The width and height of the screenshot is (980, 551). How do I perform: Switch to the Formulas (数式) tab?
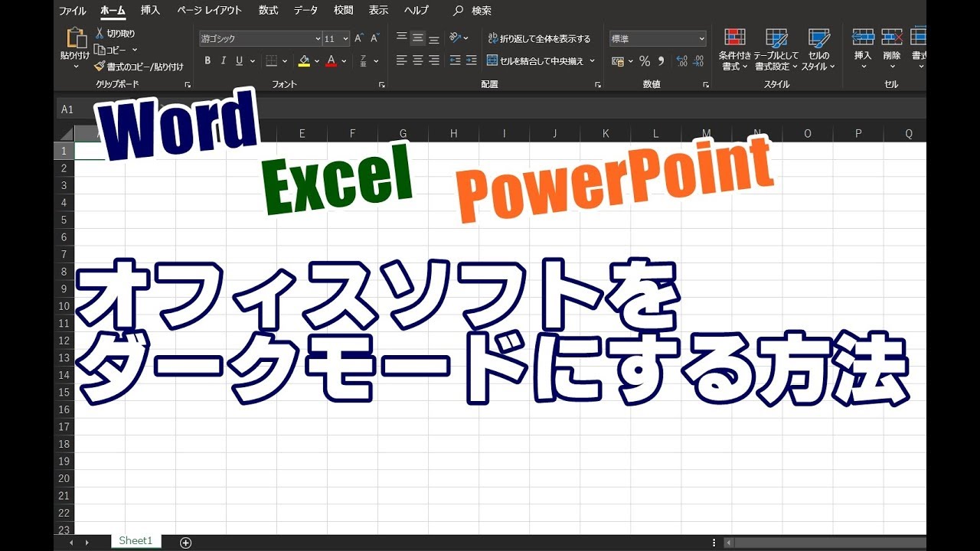tap(268, 11)
